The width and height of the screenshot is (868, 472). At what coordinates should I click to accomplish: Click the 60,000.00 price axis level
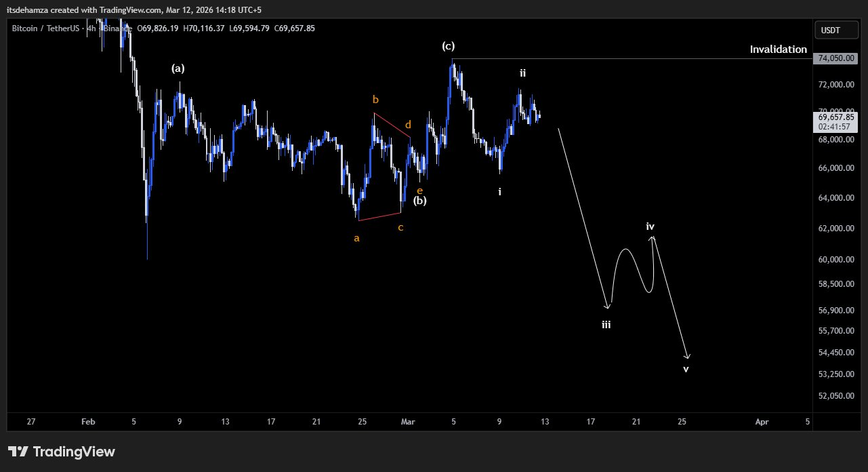pos(835,259)
